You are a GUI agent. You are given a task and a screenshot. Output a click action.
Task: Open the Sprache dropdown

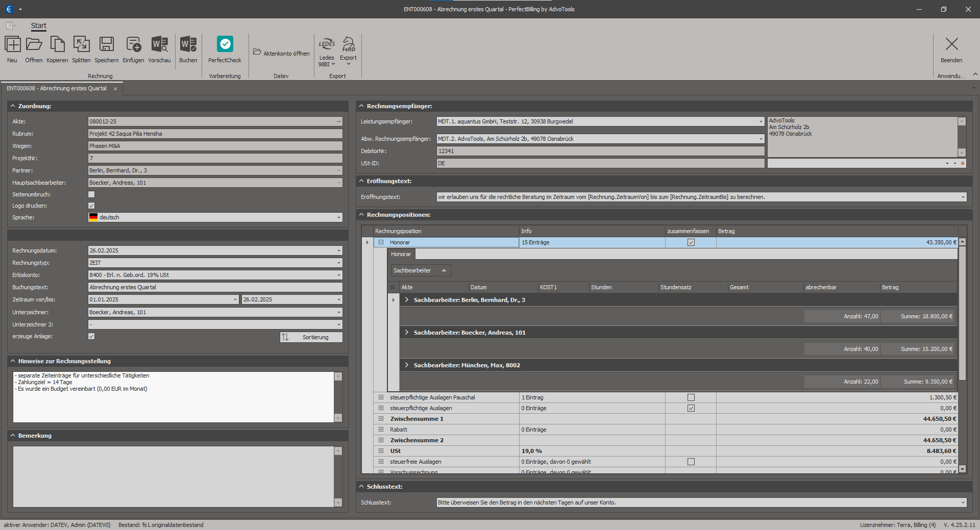point(338,218)
